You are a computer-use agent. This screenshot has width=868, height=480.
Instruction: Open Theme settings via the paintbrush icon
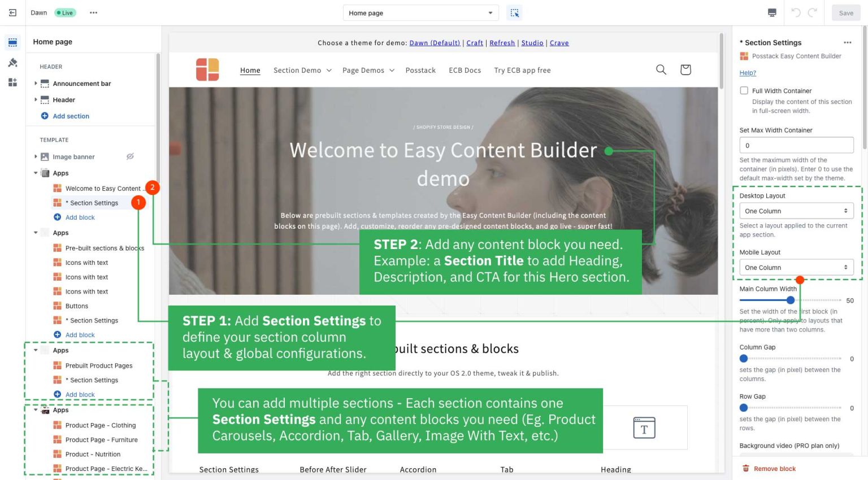coord(12,62)
